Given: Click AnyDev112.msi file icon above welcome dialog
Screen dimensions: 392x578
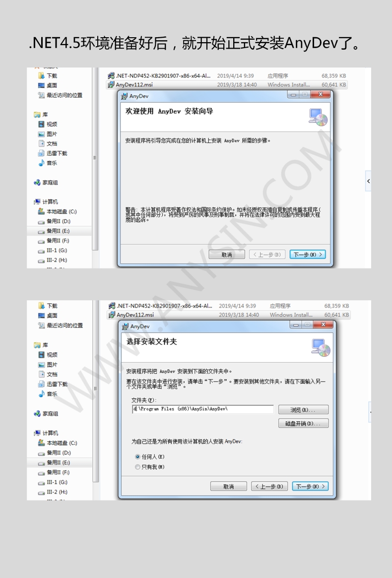Looking at the screenshot, I should pos(112,85).
